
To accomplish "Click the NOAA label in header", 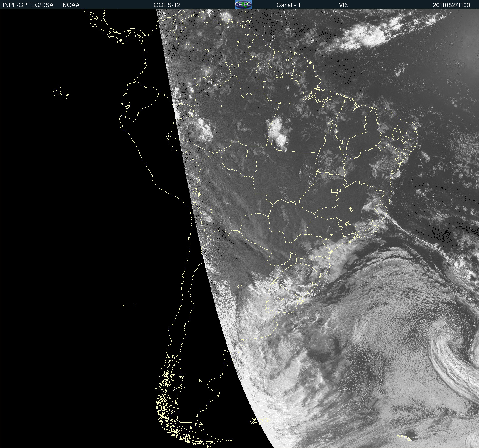I will [71, 5].
